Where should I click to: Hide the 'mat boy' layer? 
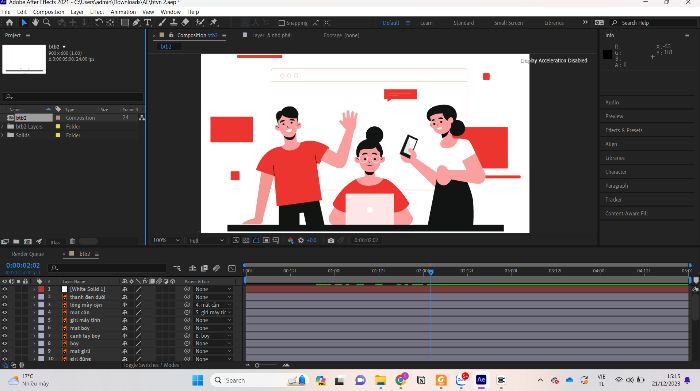[x=5, y=328]
